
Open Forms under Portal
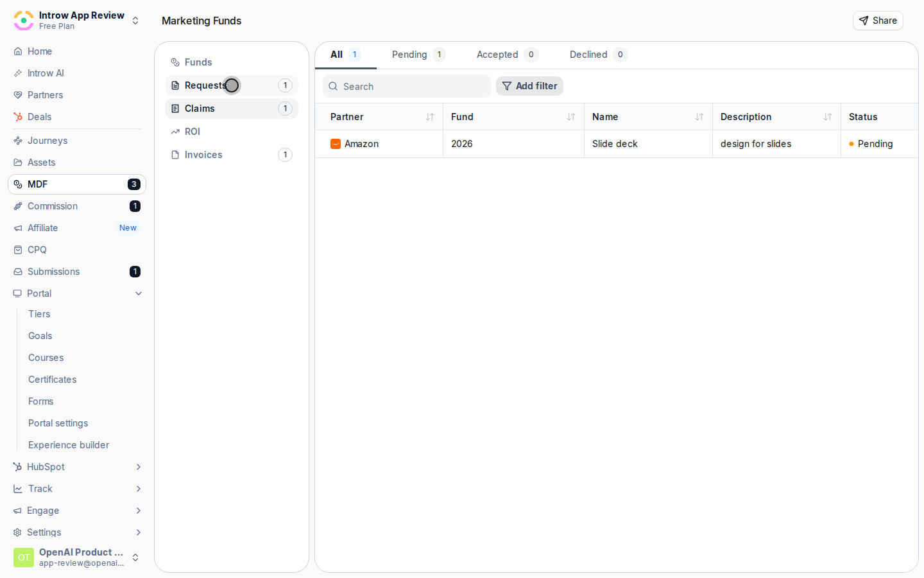click(41, 401)
